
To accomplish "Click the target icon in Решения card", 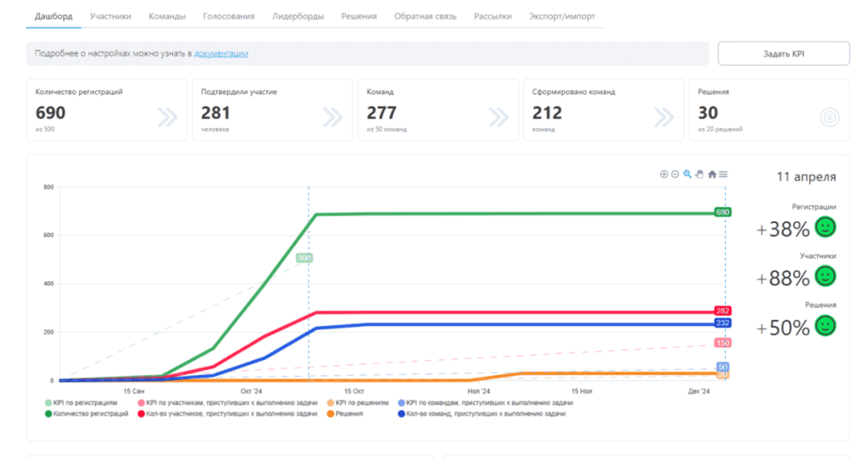I will pos(829,118).
